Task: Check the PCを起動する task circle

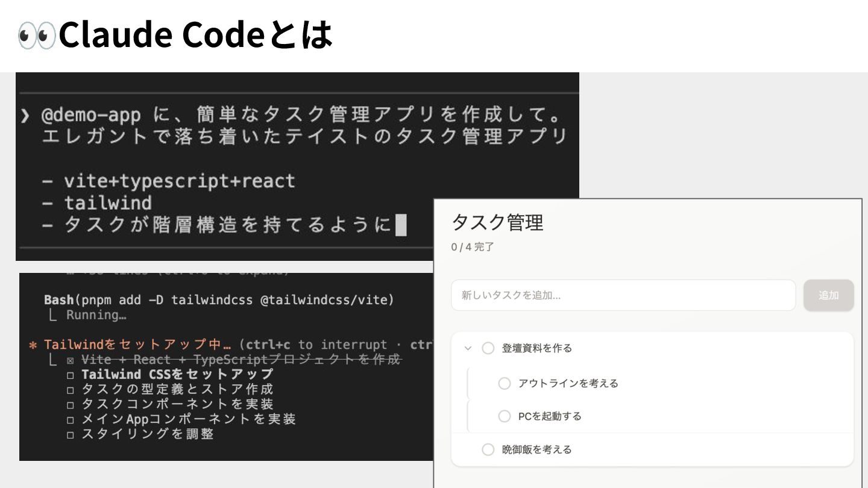Action: pyautogui.click(x=505, y=416)
